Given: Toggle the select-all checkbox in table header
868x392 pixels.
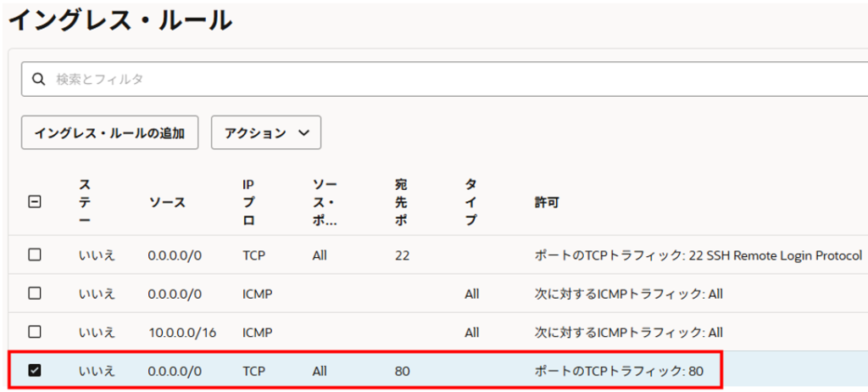Looking at the screenshot, I should (x=35, y=202).
